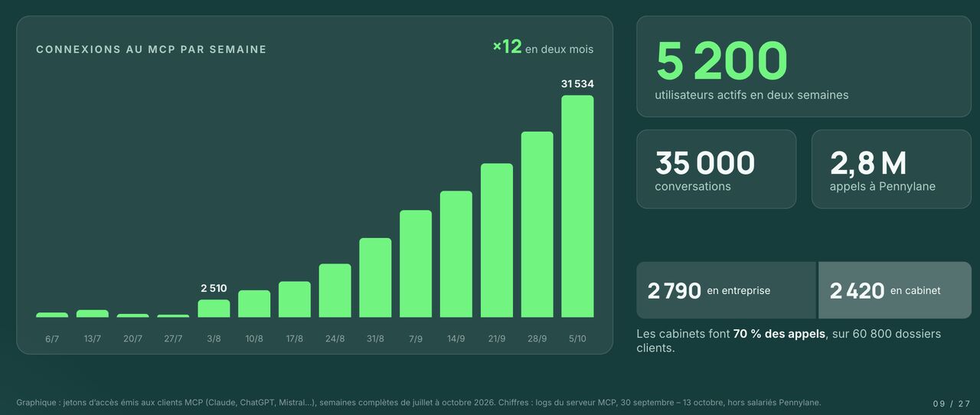Select the 10/8 bar in the chart
This screenshot has height=415, width=980.
254,304
